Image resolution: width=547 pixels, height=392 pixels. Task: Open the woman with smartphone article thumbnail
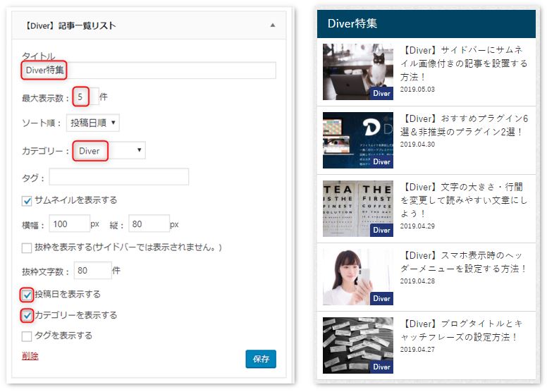(358, 277)
